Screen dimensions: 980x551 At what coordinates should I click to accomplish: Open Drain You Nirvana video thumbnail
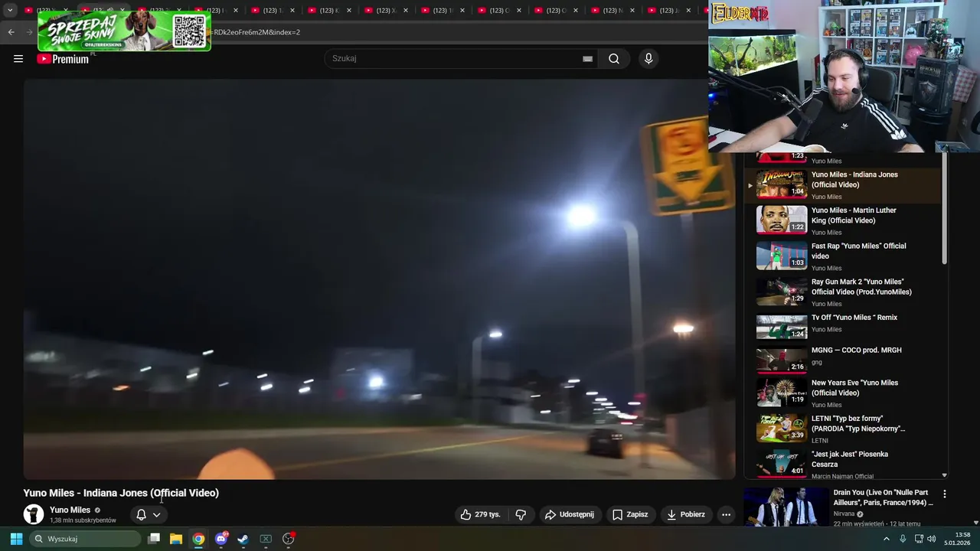(786, 507)
